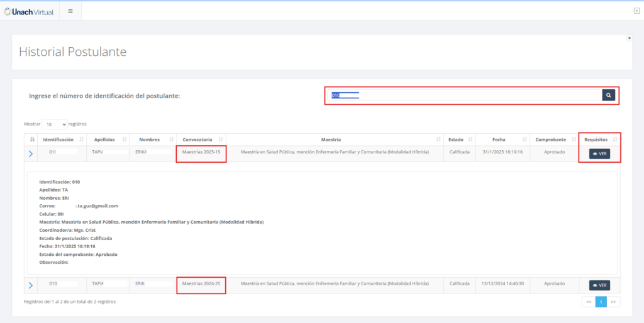Sort by the Convocatoria column header

coord(201,140)
